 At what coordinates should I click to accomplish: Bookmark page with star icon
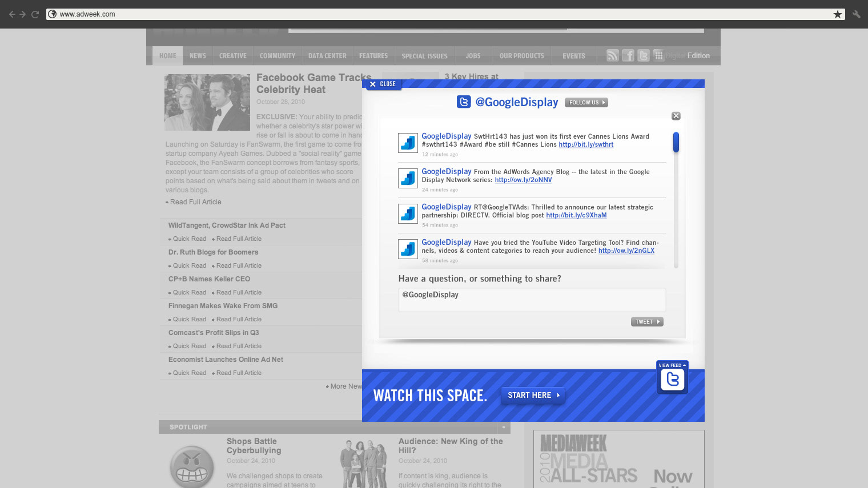click(838, 14)
